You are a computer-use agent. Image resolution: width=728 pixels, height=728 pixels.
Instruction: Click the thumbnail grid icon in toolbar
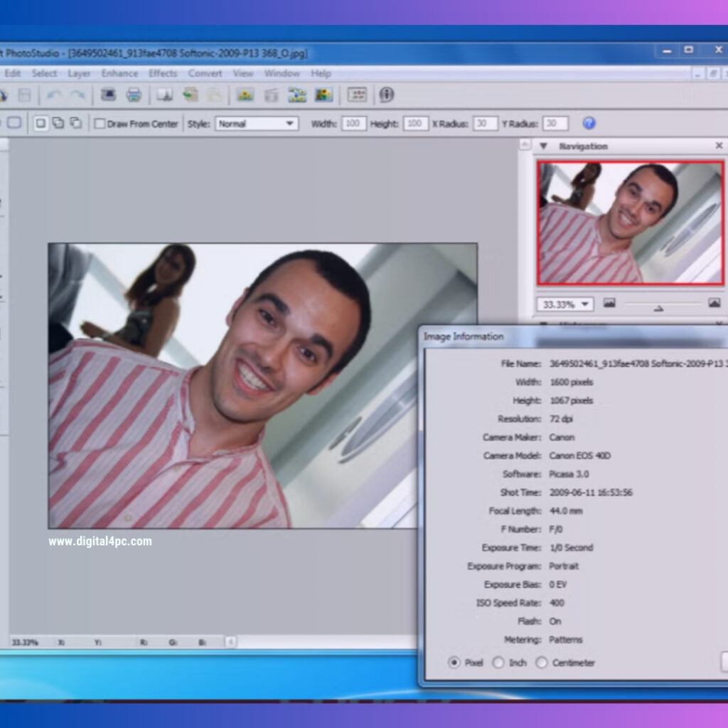click(357, 95)
